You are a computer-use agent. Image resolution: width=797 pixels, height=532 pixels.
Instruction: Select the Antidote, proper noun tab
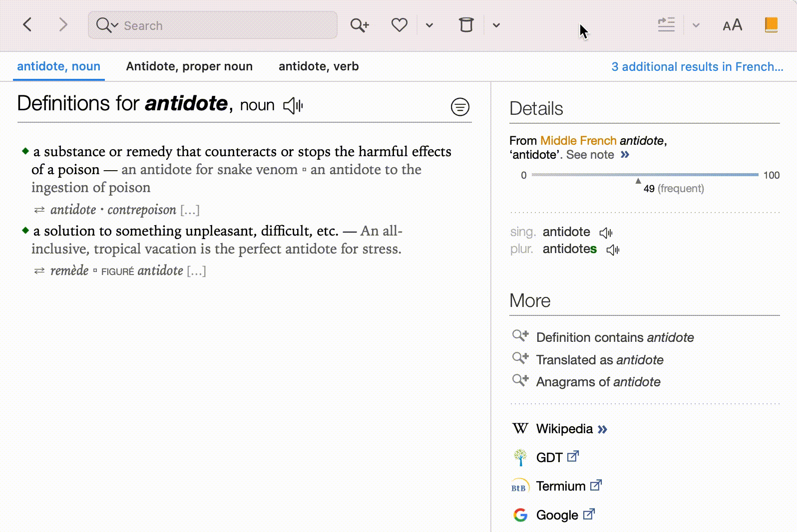coord(189,66)
